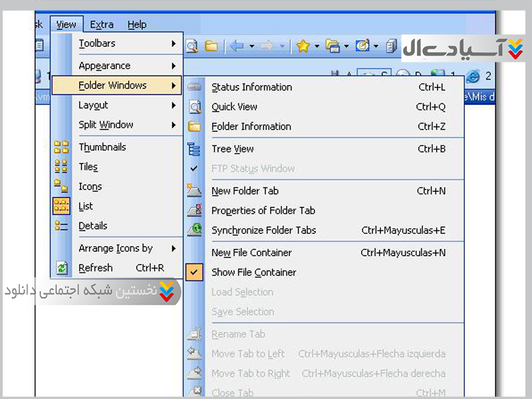Open the Extra menu

tap(102, 25)
